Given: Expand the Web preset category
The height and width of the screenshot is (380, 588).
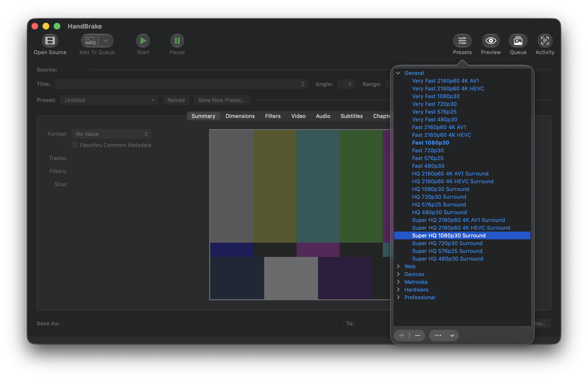Looking at the screenshot, I should [x=398, y=266].
